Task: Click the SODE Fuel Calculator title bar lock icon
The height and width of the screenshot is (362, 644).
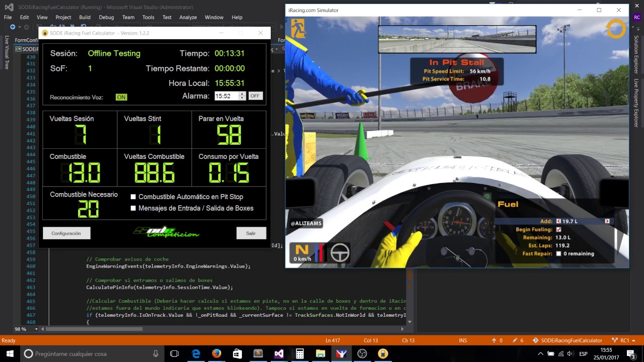Action: pos(45,33)
